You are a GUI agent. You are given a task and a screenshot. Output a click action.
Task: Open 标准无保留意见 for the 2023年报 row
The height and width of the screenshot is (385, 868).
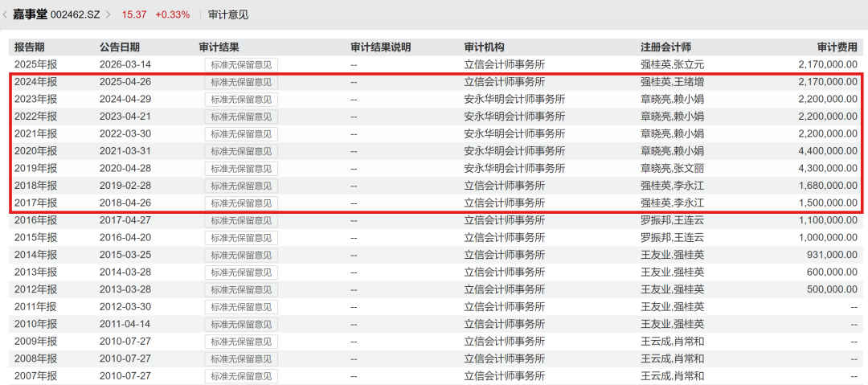click(x=241, y=99)
